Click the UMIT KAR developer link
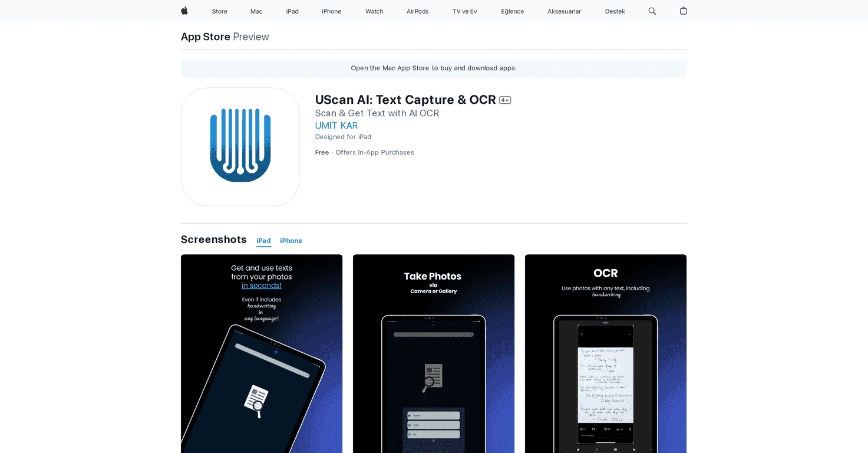 [336, 125]
